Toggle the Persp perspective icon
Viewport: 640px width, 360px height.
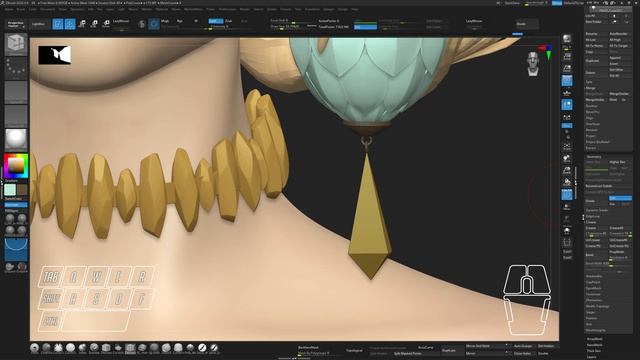pyautogui.click(x=567, y=80)
